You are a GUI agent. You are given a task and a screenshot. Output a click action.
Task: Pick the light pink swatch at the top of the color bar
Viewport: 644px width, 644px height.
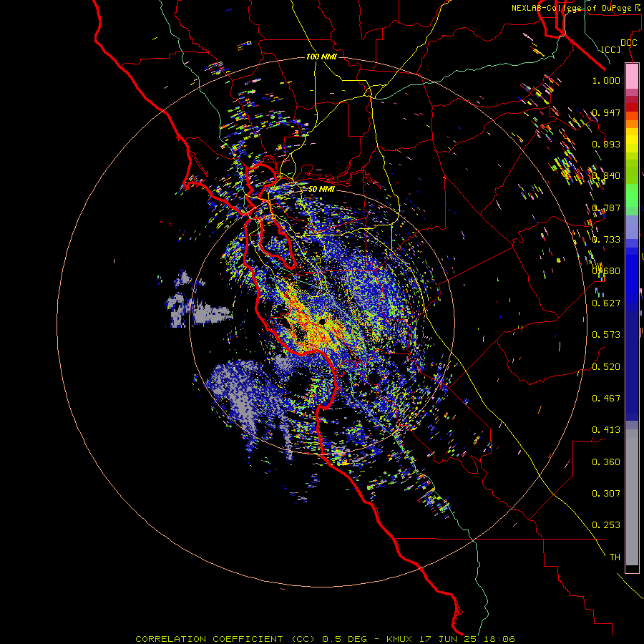coord(632,76)
